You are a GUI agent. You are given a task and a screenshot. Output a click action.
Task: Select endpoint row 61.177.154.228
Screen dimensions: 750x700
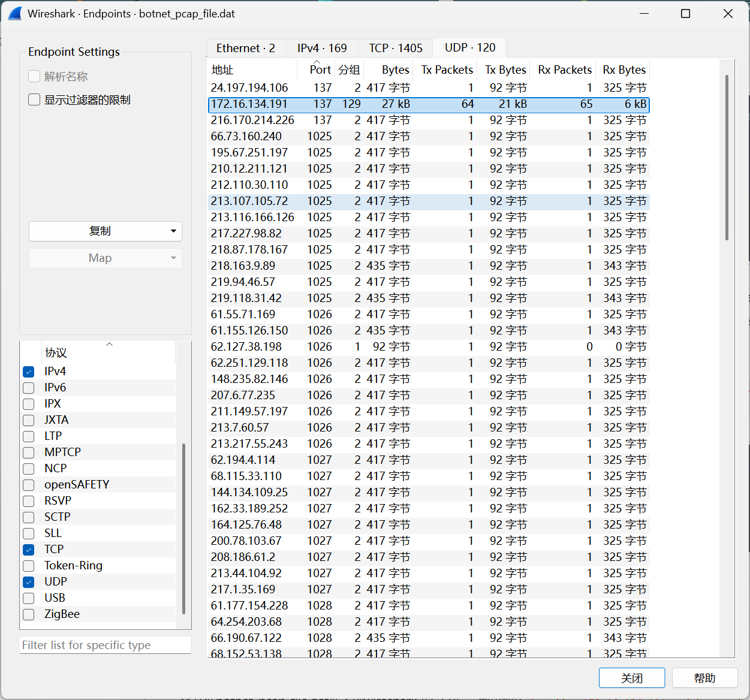(x=429, y=606)
